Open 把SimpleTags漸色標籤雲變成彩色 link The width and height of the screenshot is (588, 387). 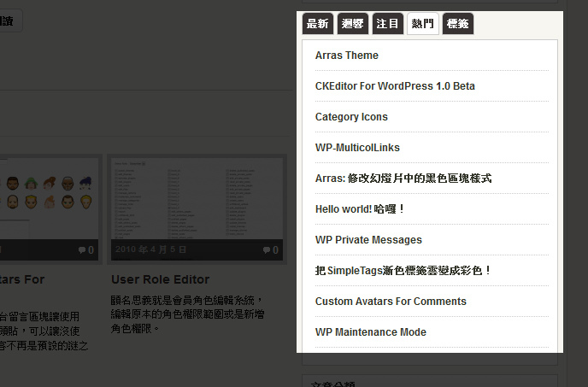pyautogui.click(x=403, y=271)
